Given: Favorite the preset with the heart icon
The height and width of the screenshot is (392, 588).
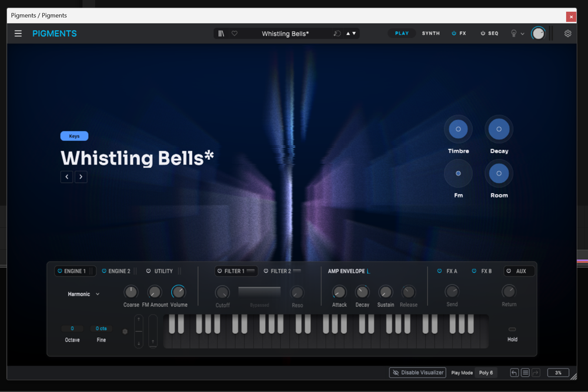Looking at the screenshot, I should pos(234,33).
